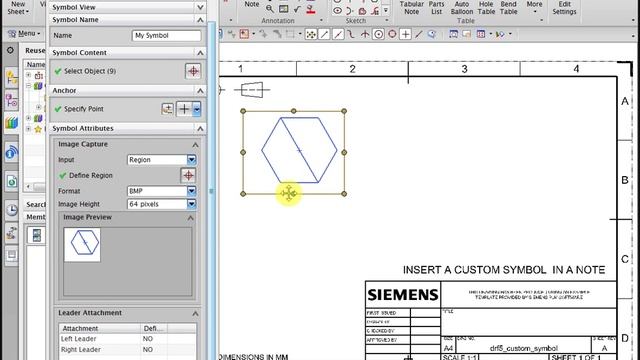Screen dimensions: 640x360
Task: Click the Snap Intersection icon
Action: click(x=365, y=34)
